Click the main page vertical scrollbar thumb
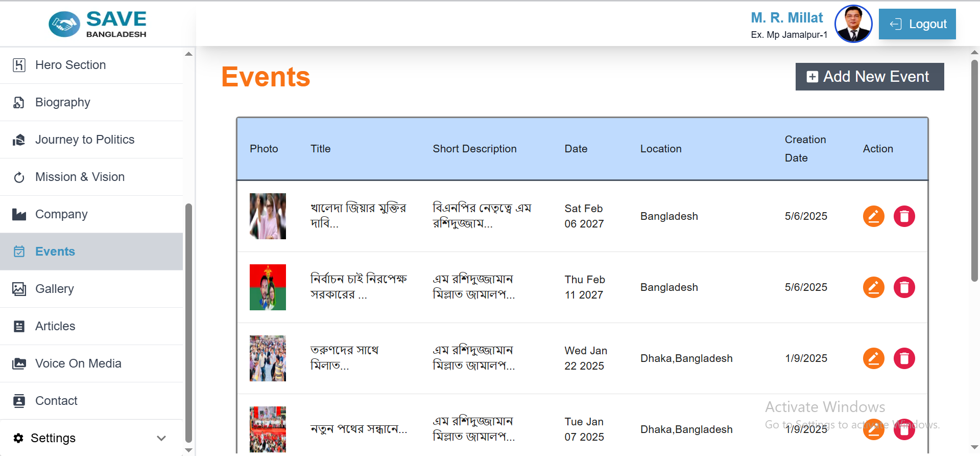 point(974,170)
